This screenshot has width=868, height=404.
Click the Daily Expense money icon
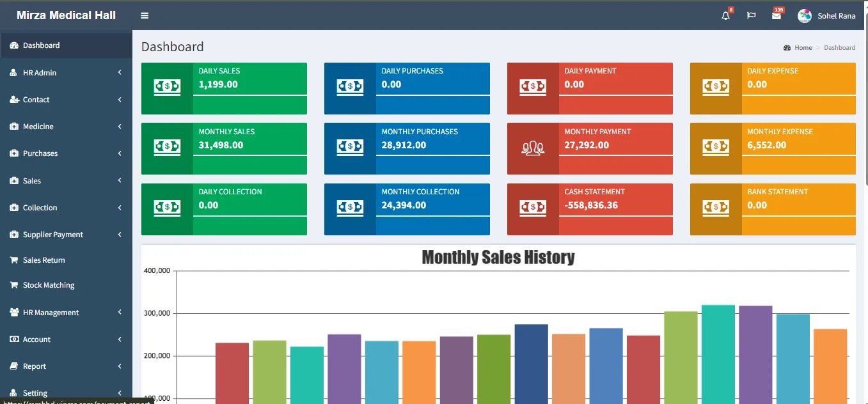click(x=716, y=87)
